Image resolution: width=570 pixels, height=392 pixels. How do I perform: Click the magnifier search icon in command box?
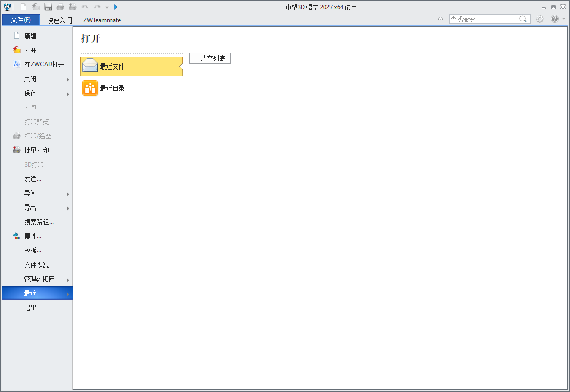523,19
